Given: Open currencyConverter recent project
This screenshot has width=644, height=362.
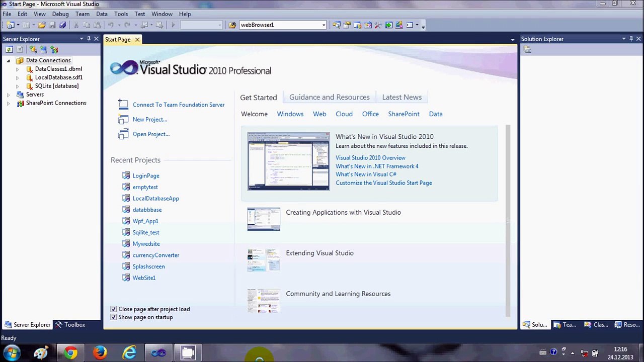Looking at the screenshot, I should pyautogui.click(x=156, y=255).
